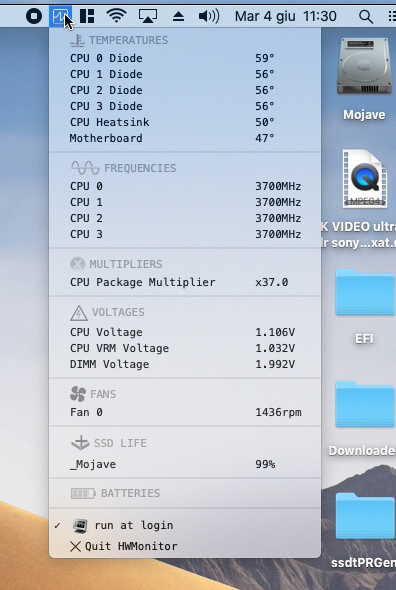Image resolution: width=396 pixels, height=590 pixels.
Task: Click the FANS section header
Action: [x=103, y=394]
